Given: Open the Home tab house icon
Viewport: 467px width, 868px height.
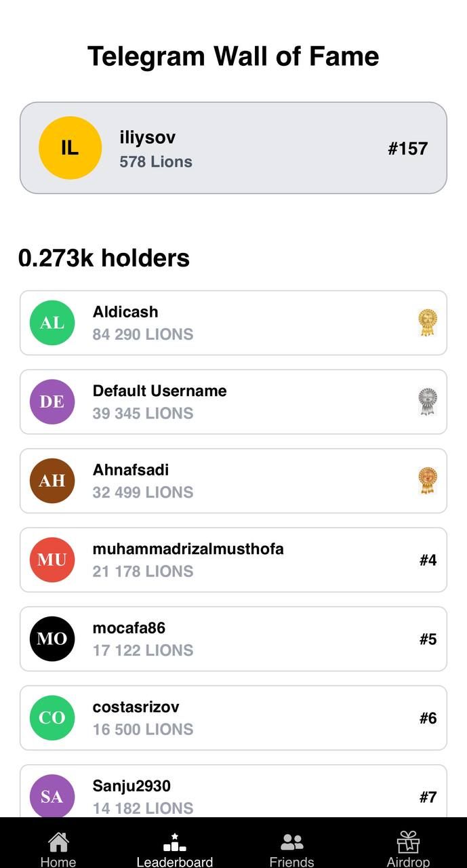Looking at the screenshot, I should tap(58, 842).
